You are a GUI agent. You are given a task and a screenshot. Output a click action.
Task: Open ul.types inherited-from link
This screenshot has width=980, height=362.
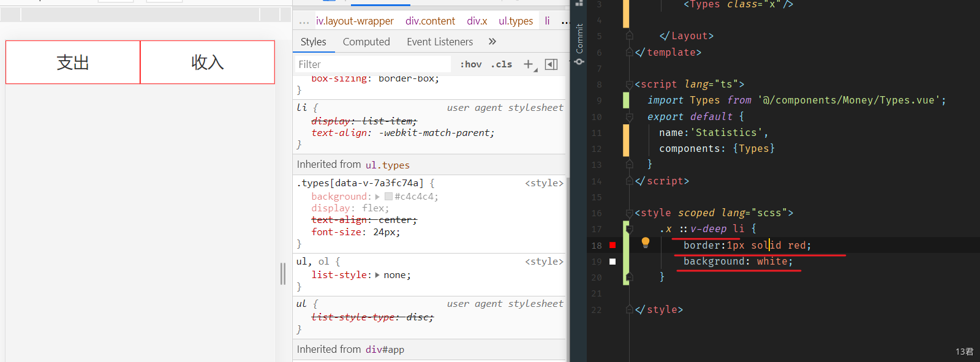pos(388,165)
